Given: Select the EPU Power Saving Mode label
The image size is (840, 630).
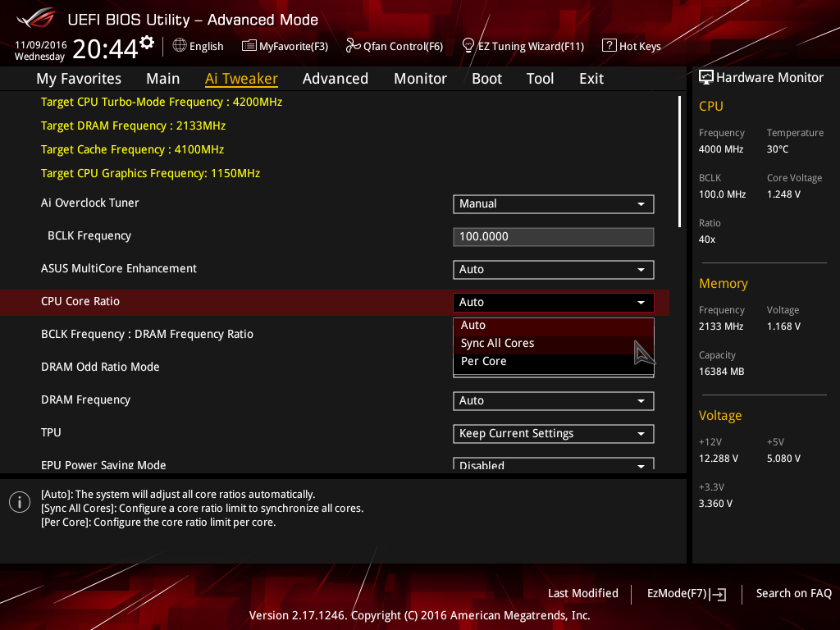Looking at the screenshot, I should click(x=103, y=464).
